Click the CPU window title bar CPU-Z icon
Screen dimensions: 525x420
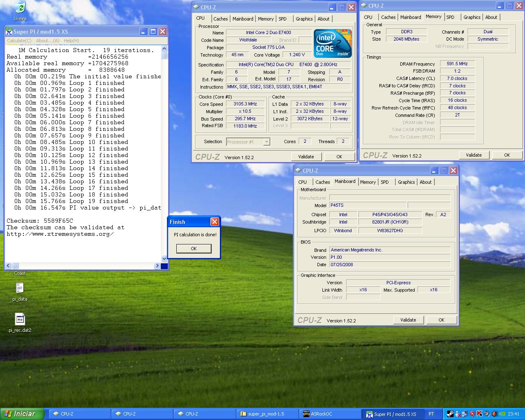pyautogui.click(x=196, y=7)
